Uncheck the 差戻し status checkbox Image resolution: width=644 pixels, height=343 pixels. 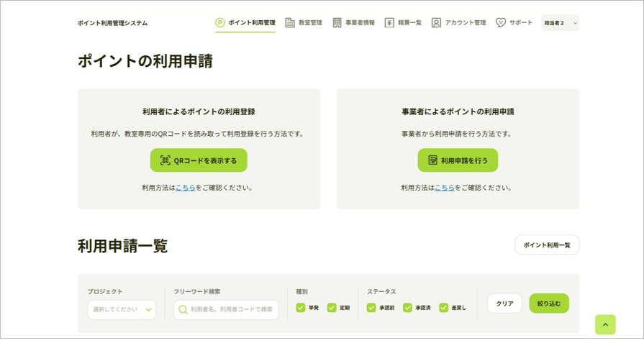443,308
